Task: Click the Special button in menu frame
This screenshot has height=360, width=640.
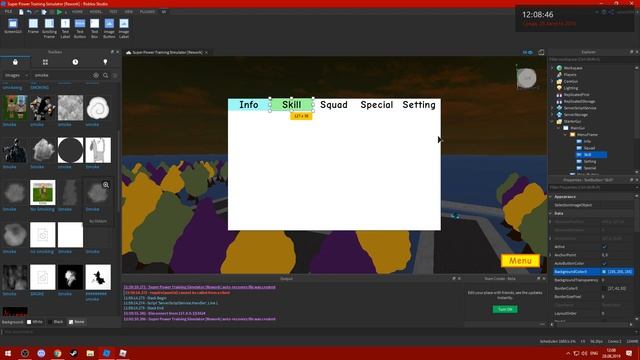Action: (x=377, y=104)
